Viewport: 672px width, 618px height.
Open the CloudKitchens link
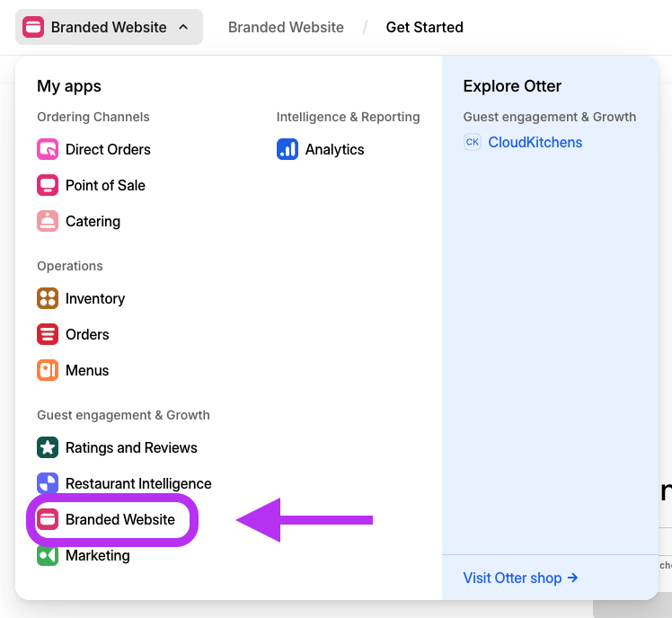(535, 142)
